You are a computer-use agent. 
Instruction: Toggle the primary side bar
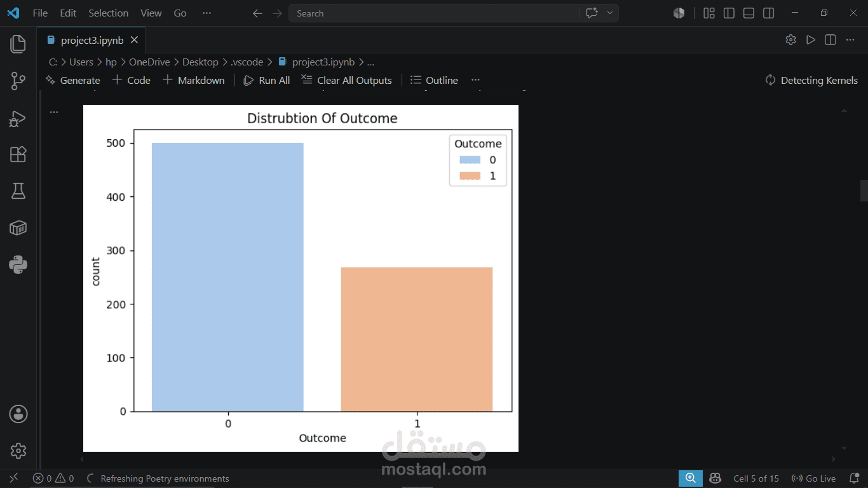(x=729, y=13)
